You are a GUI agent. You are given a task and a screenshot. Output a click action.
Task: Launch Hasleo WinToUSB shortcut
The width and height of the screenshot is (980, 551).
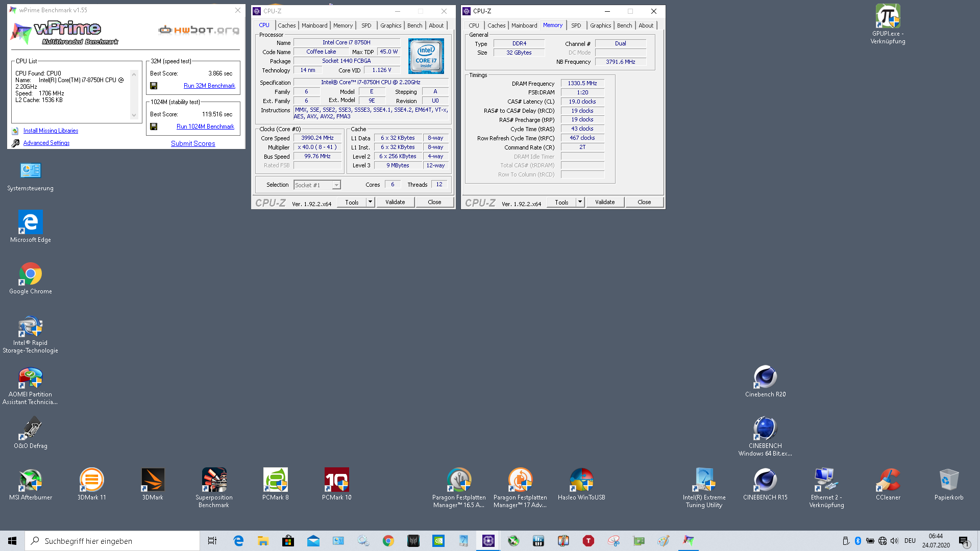581,485
